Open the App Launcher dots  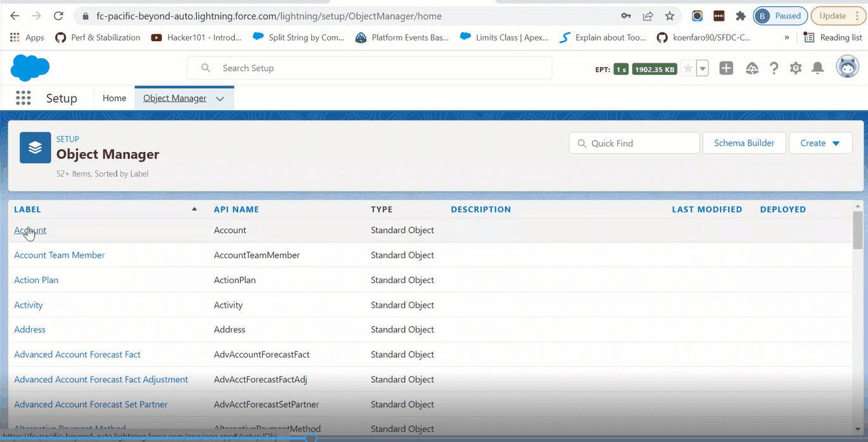click(23, 98)
